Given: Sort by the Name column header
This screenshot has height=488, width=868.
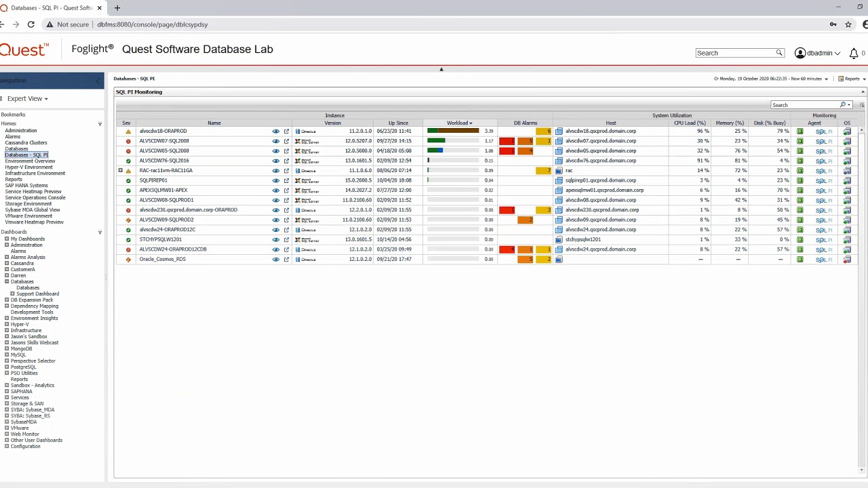Looking at the screenshot, I should point(214,123).
